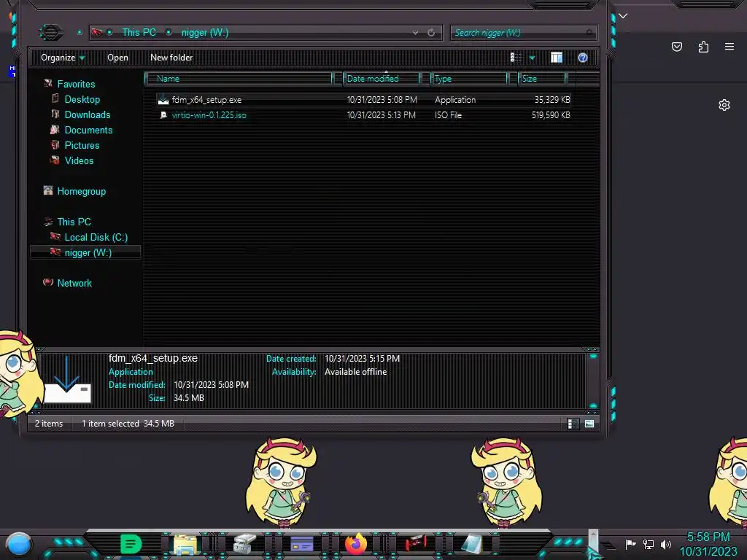747x560 pixels.
Task: Click the Network icon in sidebar
Action: [x=48, y=282]
